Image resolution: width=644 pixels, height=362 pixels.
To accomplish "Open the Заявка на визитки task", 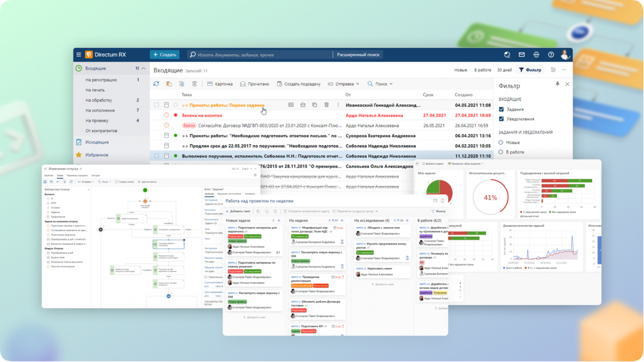I will click(x=202, y=115).
